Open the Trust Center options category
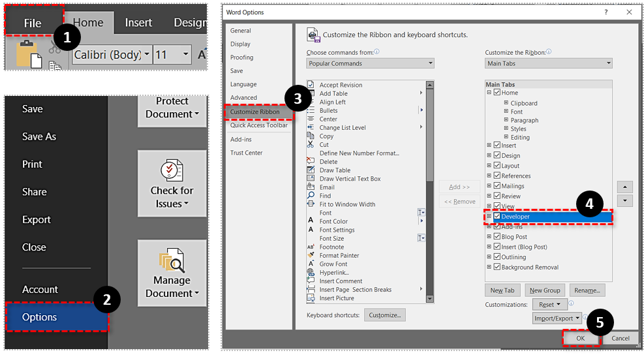644x355 pixels. pos(247,153)
